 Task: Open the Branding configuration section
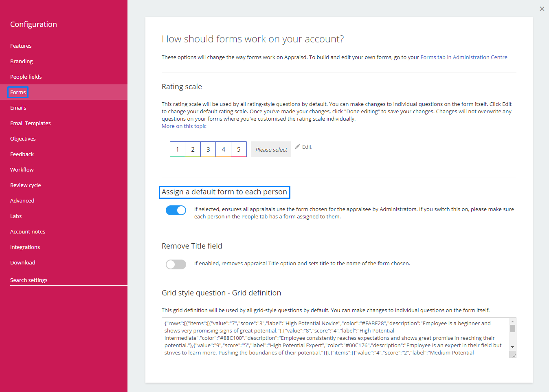tap(22, 61)
